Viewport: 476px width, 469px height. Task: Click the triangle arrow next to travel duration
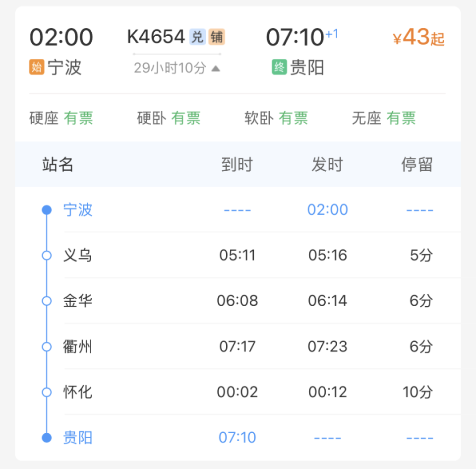[x=216, y=68]
